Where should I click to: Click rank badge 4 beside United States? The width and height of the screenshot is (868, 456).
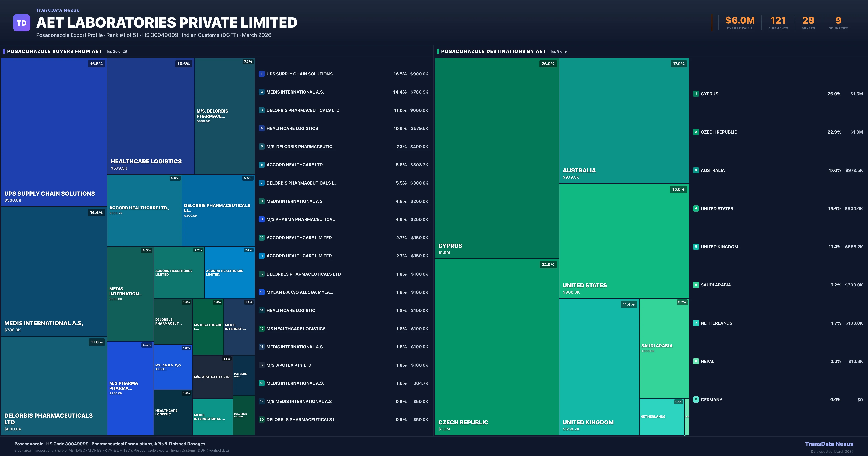pyautogui.click(x=696, y=208)
